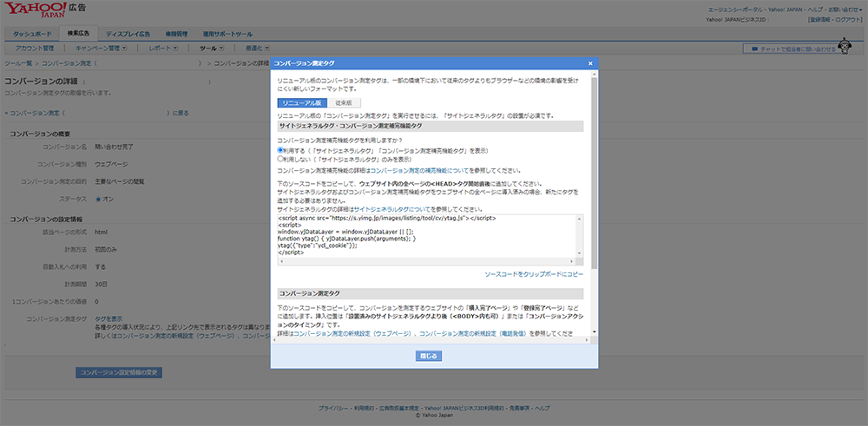Open サイトジェネラルタグについて link
Screen dimensions: 868x426
(x=392, y=209)
